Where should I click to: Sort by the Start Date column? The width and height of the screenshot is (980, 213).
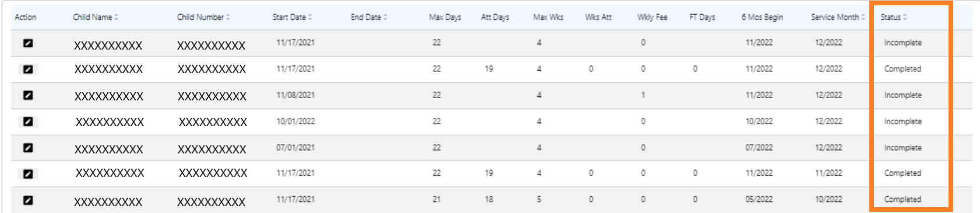[x=292, y=17]
